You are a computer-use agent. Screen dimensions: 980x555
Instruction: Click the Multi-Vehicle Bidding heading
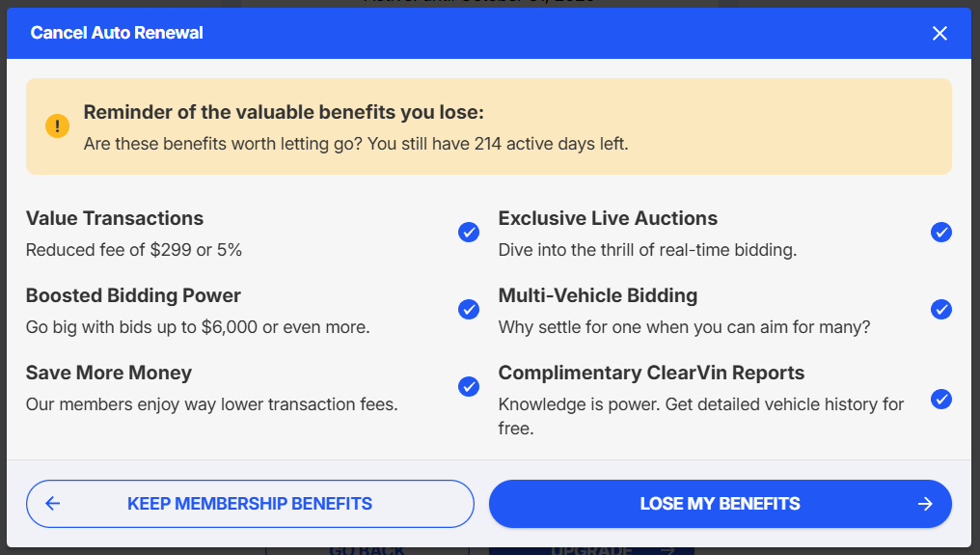[x=597, y=295]
